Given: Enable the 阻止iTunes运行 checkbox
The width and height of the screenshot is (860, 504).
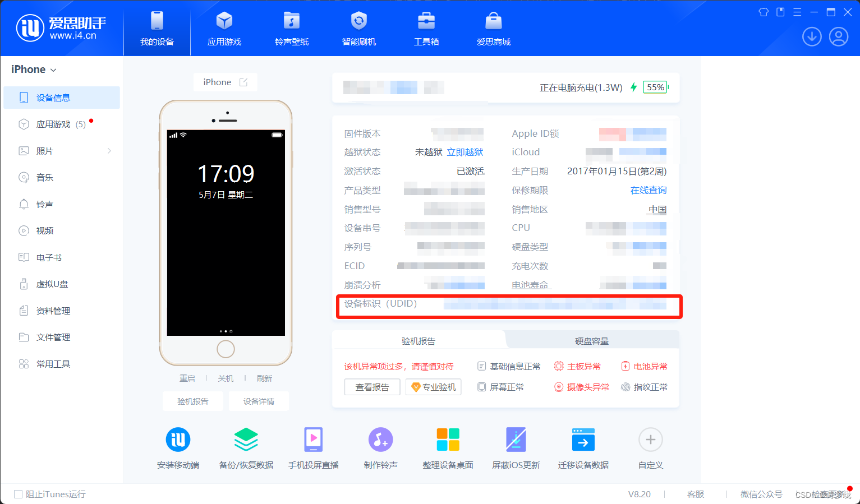Looking at the screenshot, I should pyautogui.click(x=18, y=494).
